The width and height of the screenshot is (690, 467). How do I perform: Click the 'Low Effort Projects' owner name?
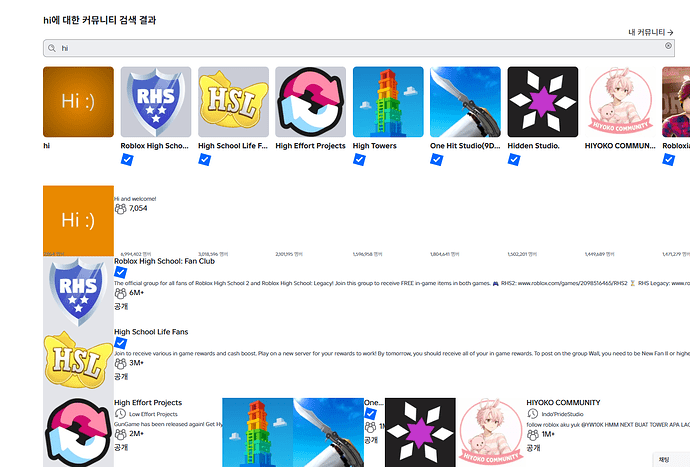[153, 414]
